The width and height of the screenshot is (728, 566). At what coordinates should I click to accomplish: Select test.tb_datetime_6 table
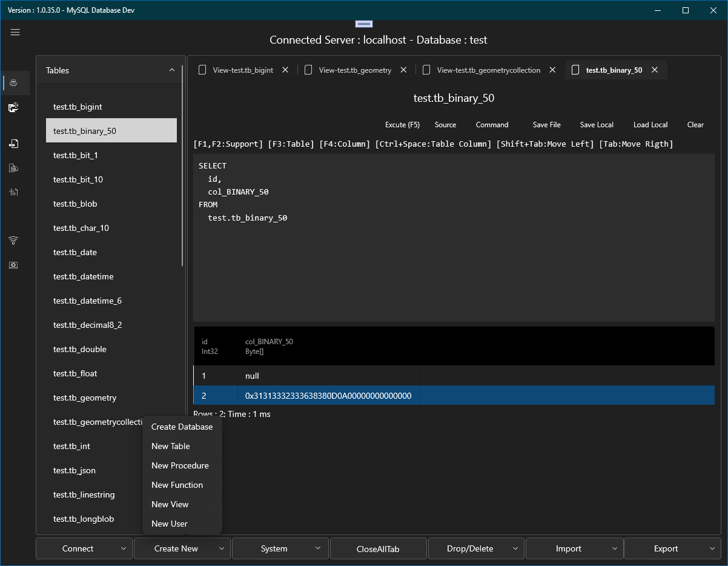tap(111, 301)
